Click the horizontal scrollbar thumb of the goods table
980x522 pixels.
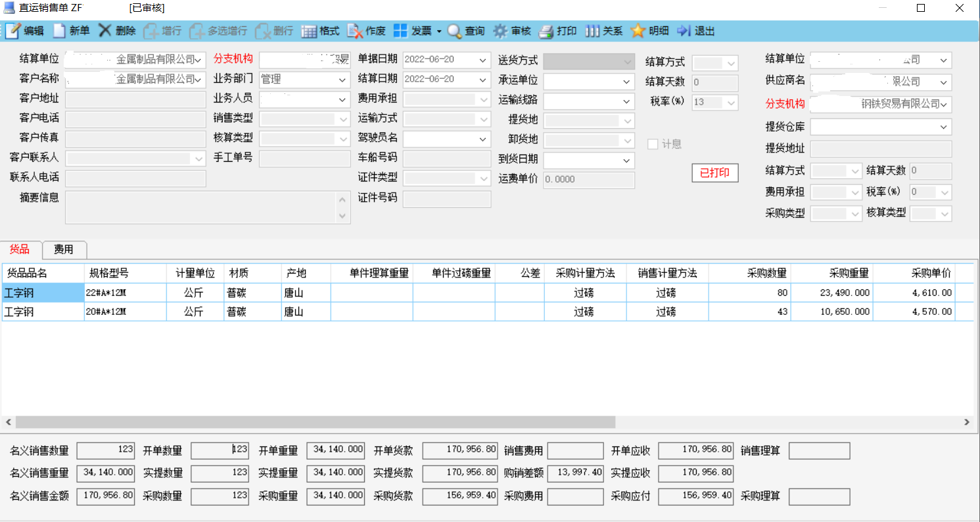coord(315,422)
